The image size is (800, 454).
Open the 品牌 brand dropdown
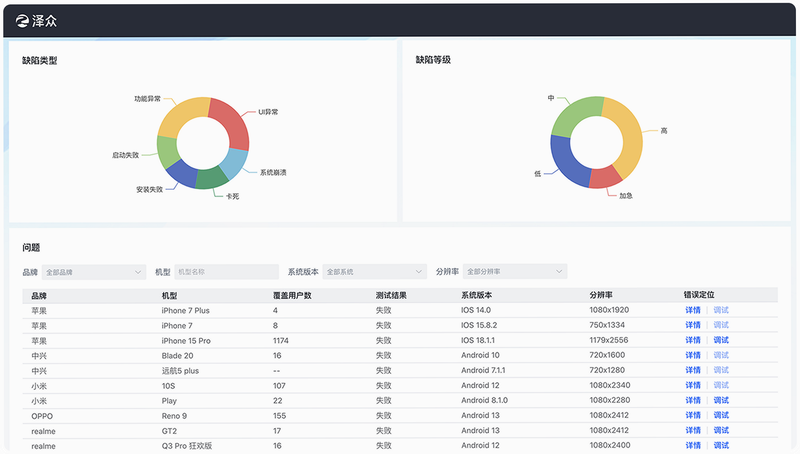(94, 272)
